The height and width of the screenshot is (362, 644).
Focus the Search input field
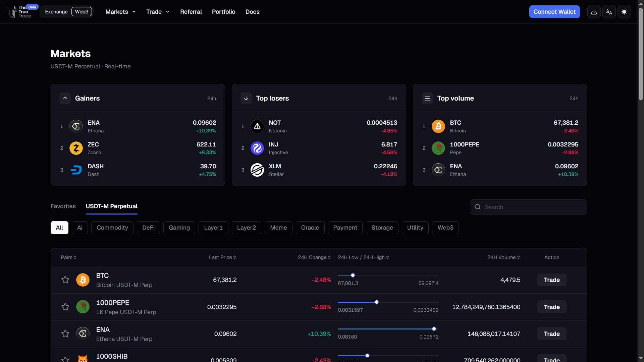click(528, 207)
